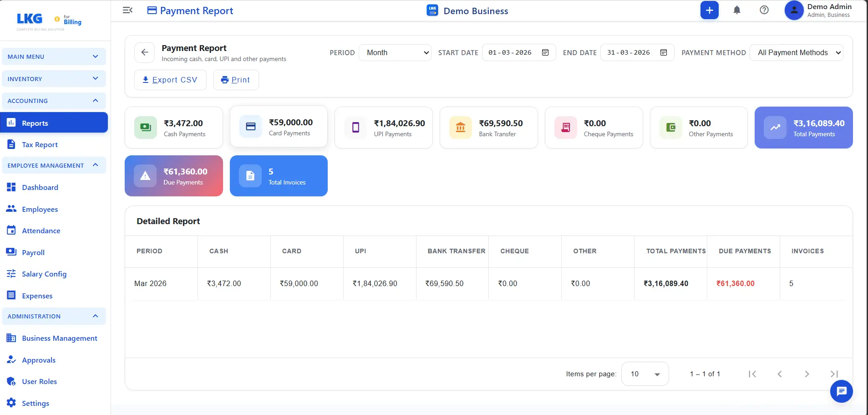This screenshot has height=415, width=868.
Task: Click Demo Business logo icon in header
Action: 432,10
